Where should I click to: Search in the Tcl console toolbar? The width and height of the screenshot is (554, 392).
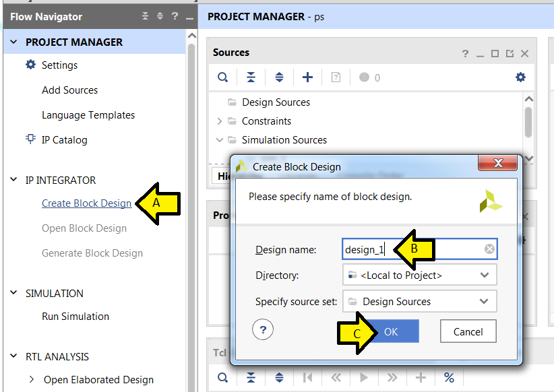tap(222, 378)
